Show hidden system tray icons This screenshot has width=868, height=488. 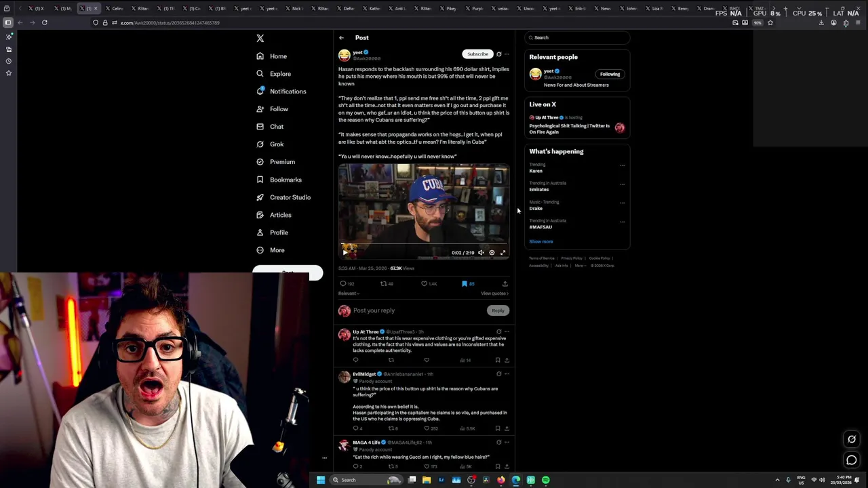[777, 480]
